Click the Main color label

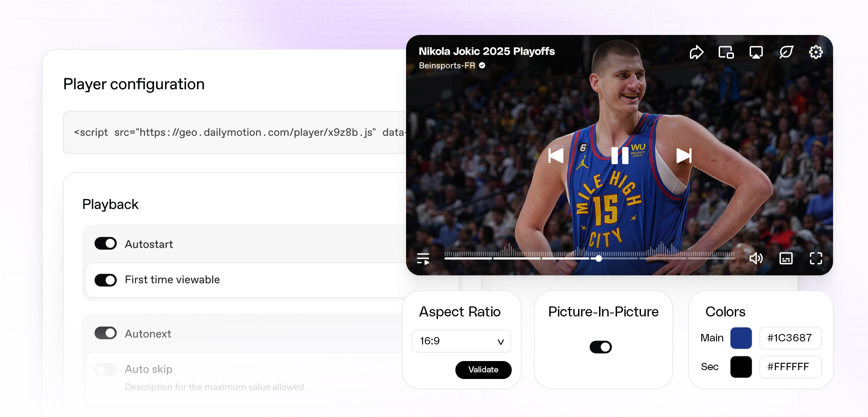pos(712,338)
